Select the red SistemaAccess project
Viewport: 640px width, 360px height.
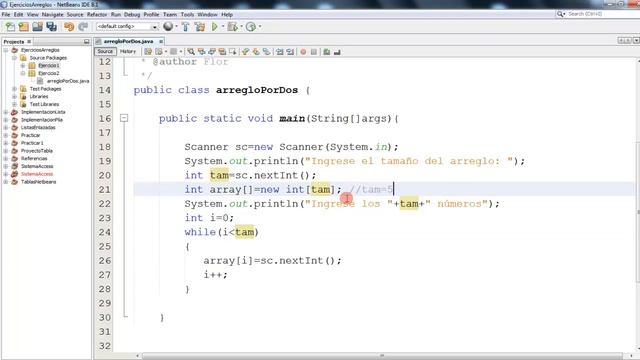pyautogui.click(x=37, y=174)
